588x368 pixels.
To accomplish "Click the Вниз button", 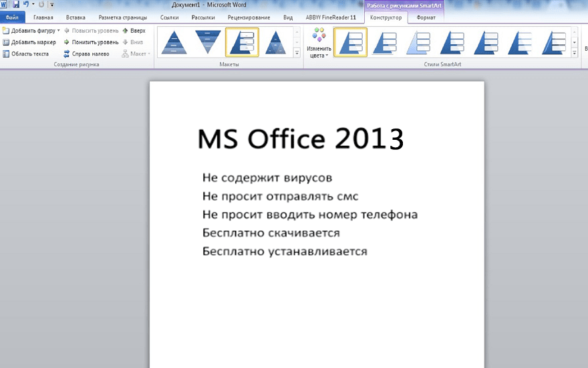I will pyautogui.click(x=133, y=42).
